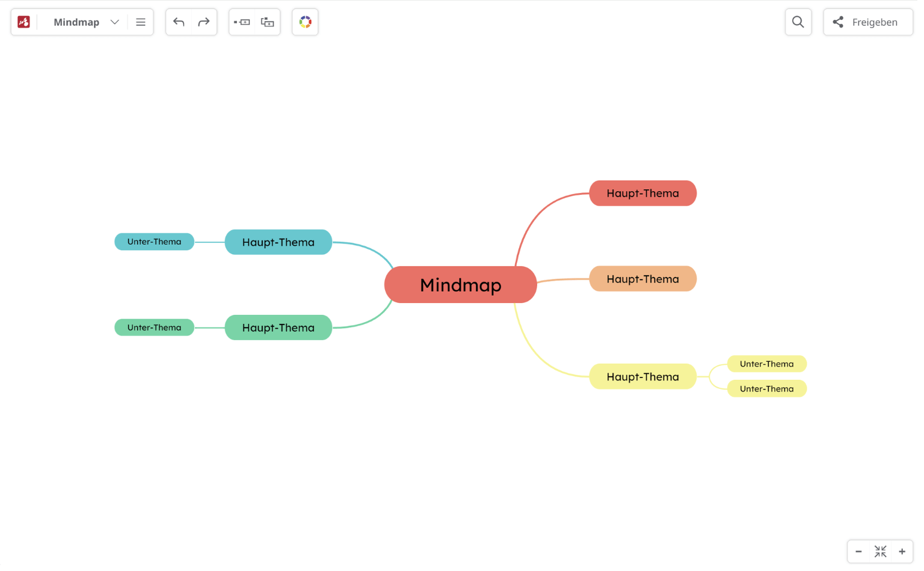Select the green Unter-Thema node
Image resolution: width=924 pixels, height=571 pixels.
[154, 328]
